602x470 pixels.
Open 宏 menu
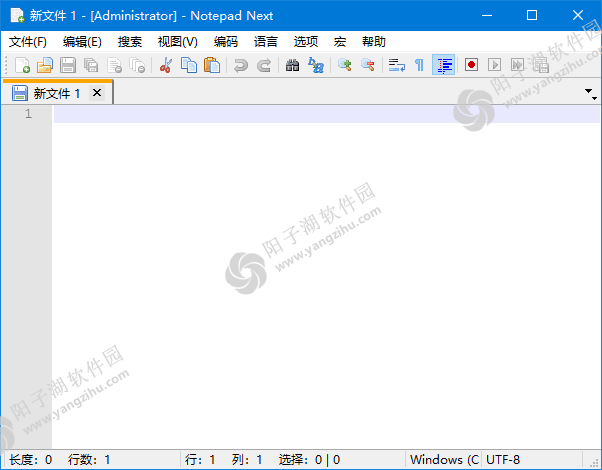[340, 41]
